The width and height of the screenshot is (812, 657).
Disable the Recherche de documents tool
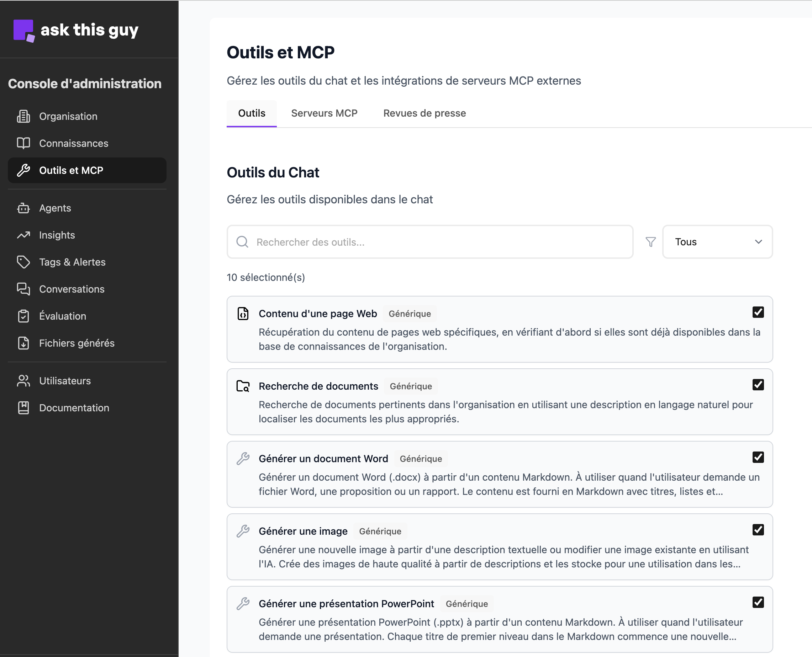[758, 385]
